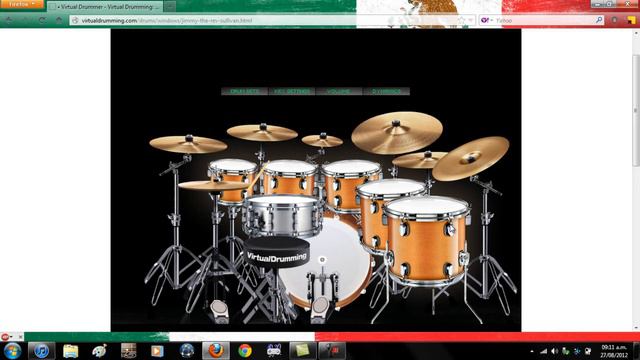The width and height of the screenshot is (640, 360).
Task: Open the Drum Sets menu
Action: [244, 91]
